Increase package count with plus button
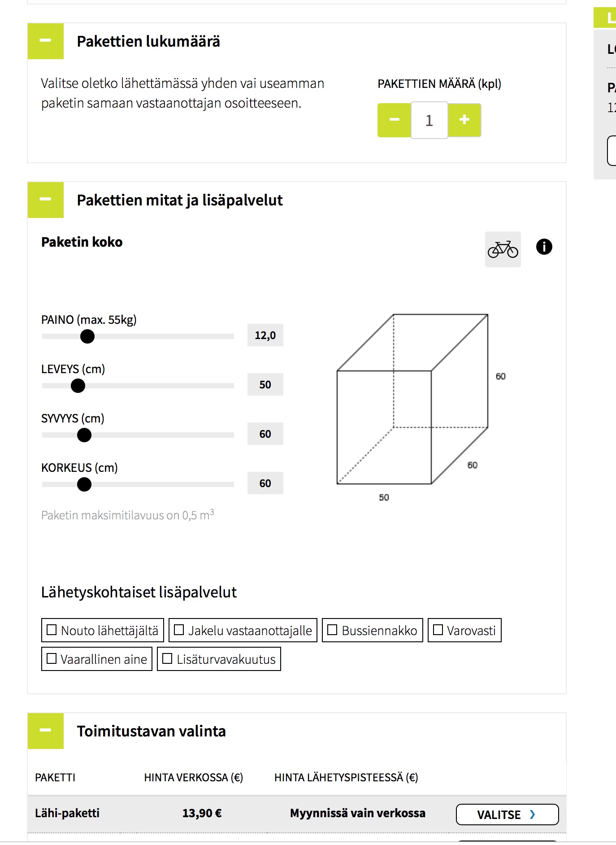The height and width of the screenshot is (845, 616). coord(464,120)
